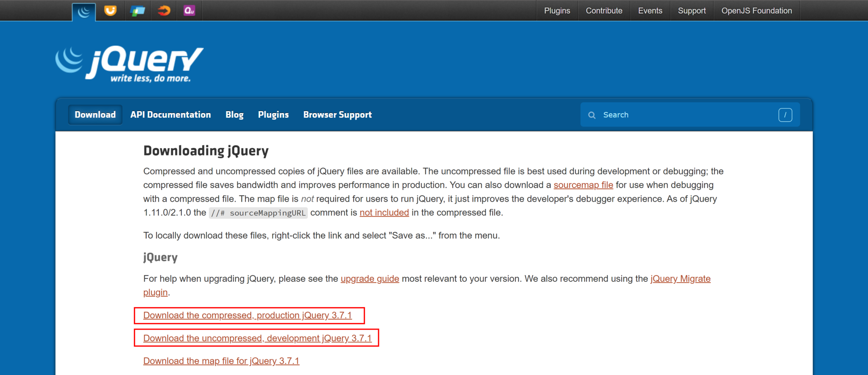Click the Sizzle project icon
This screenshot has height=375, width=868.
pyautogui.click(x=164, y=11)
